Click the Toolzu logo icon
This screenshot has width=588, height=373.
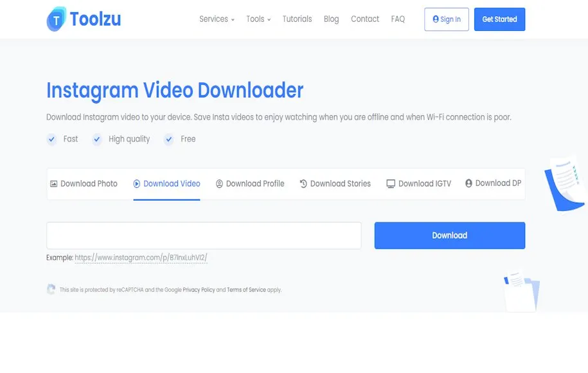pyautogui.click(x=57, y=19)
